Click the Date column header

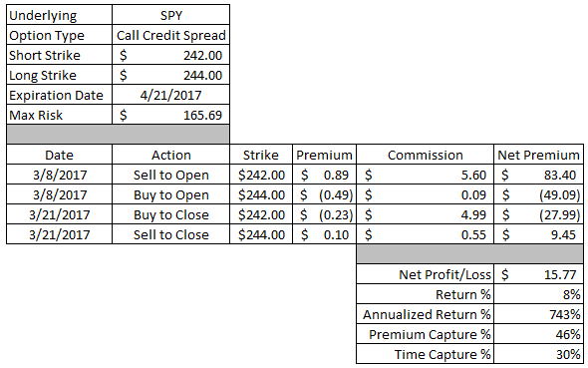pos(59,155)
